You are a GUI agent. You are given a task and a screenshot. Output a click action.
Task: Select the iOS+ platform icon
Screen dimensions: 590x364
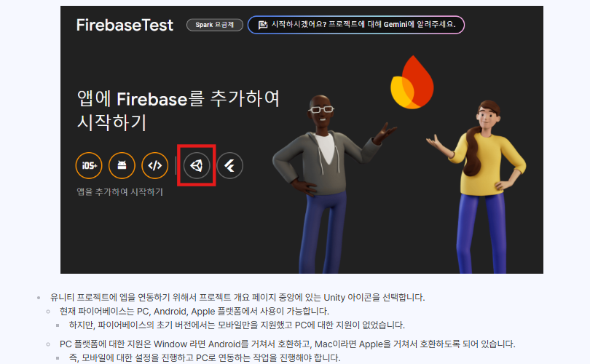89,165
